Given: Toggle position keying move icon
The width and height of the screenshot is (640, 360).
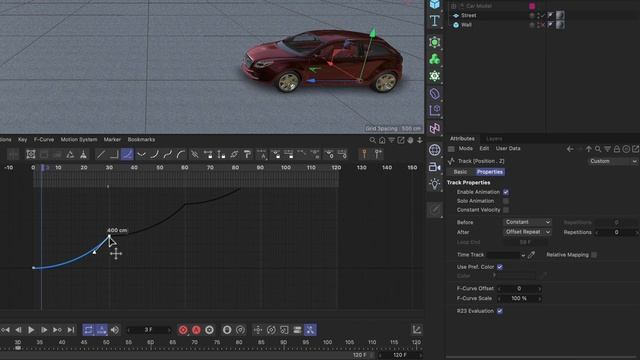Looking at the screenshot, I should 258,330.
